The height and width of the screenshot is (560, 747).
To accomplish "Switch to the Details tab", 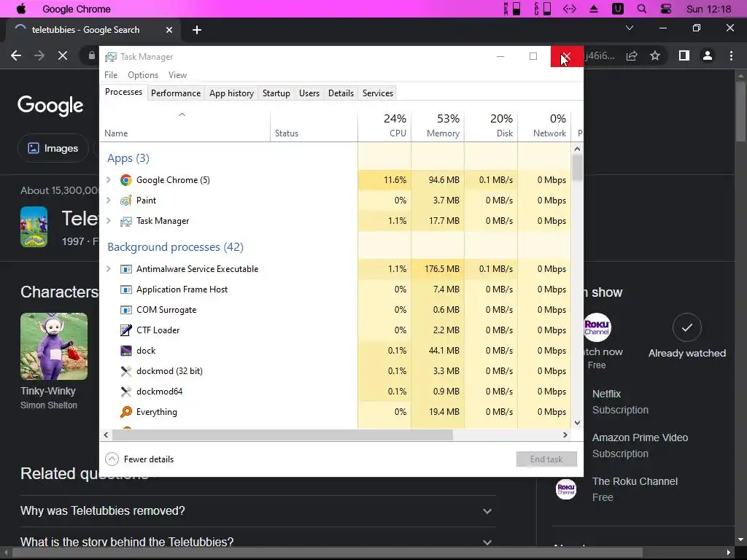I will coord(341,93).
